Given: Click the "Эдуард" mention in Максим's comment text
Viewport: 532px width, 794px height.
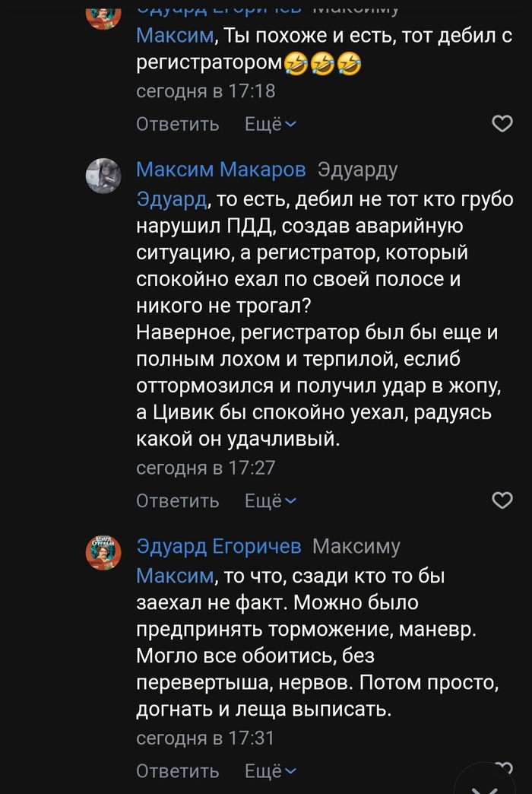Looking at the screenshot, I should (171, 200).
